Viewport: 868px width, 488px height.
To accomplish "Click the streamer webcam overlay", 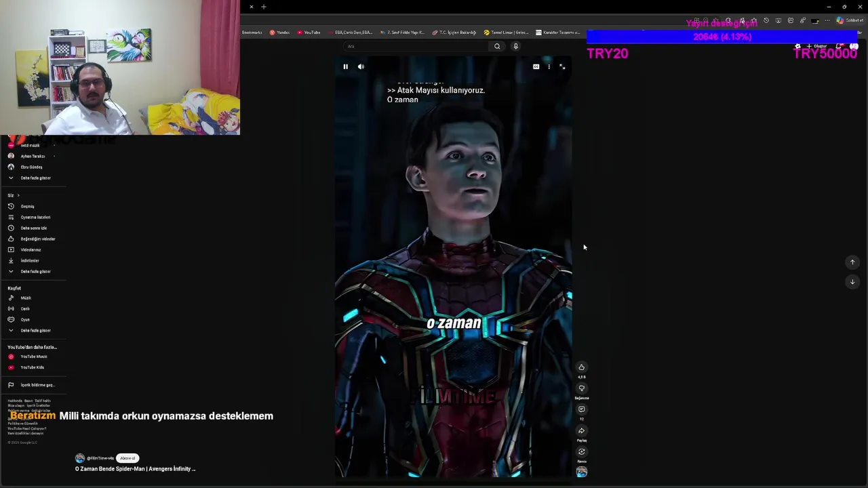I will (119, 67).
